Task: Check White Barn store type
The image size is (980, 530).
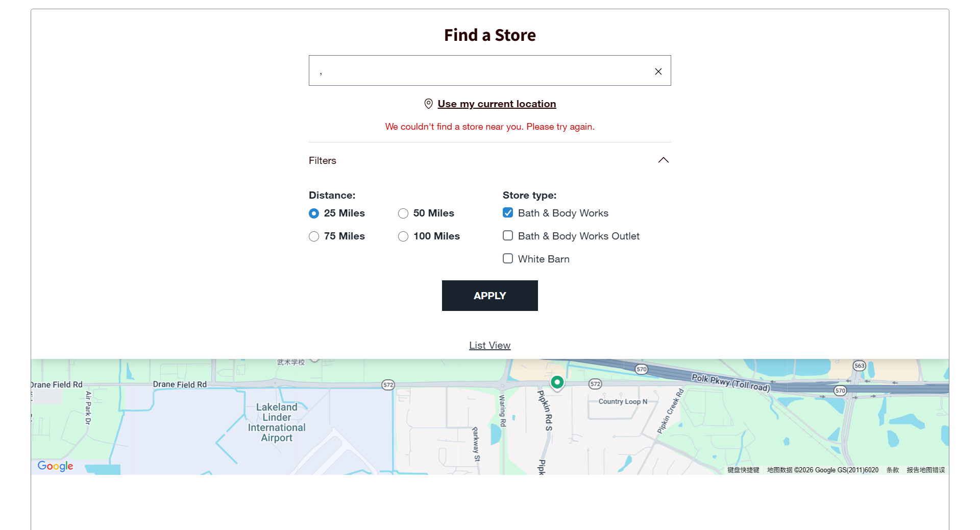Action: 508,258
